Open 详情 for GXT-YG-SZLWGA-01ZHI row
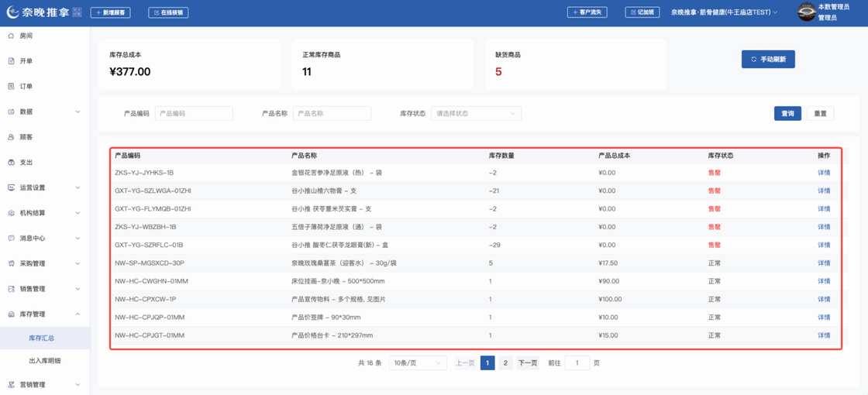The height and width of the screenshot is (395, 868). click(824, 191)
